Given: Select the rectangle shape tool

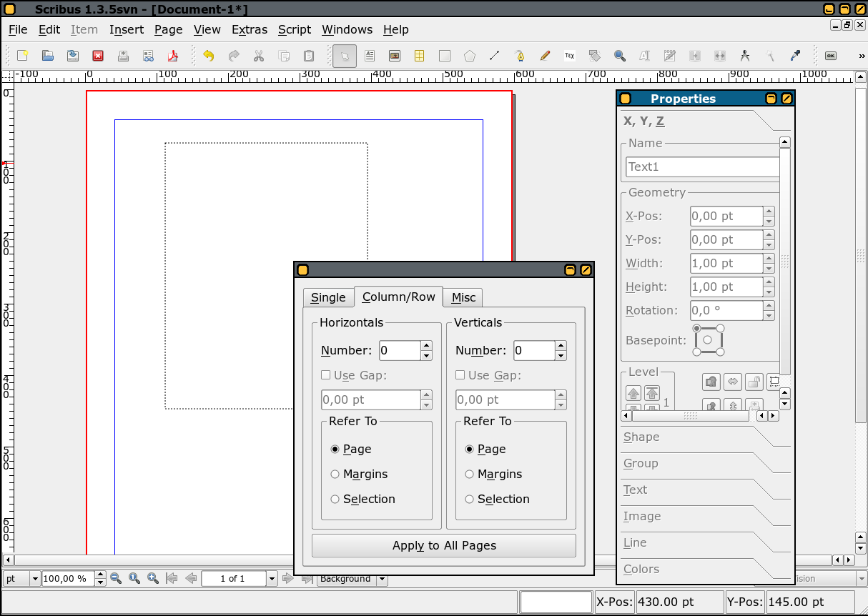Looking at the screenshot, I should 445,56.
